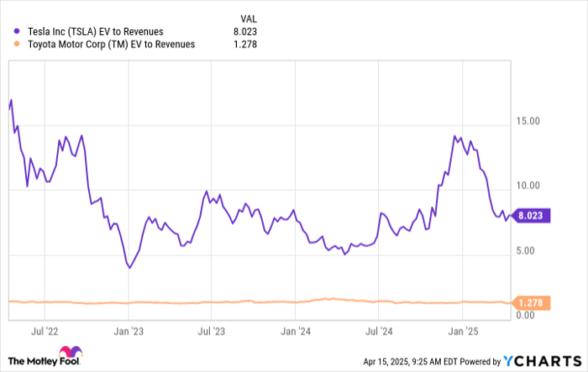This screenshot has width=588, height=372.
Task: Click the Jul '24 x-axis label
Action: pyautogui.click(x=380, y=331)
